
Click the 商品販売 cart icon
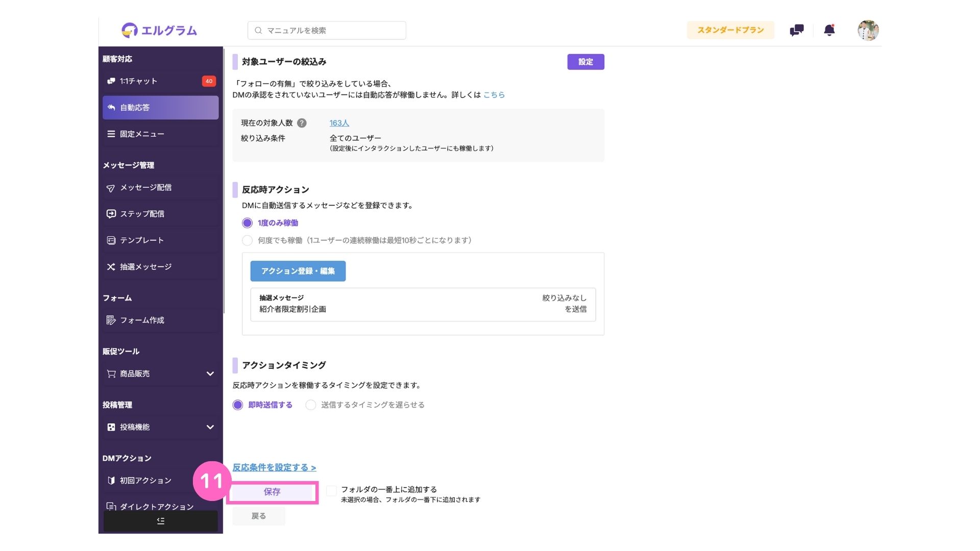(x=111, y=374)
